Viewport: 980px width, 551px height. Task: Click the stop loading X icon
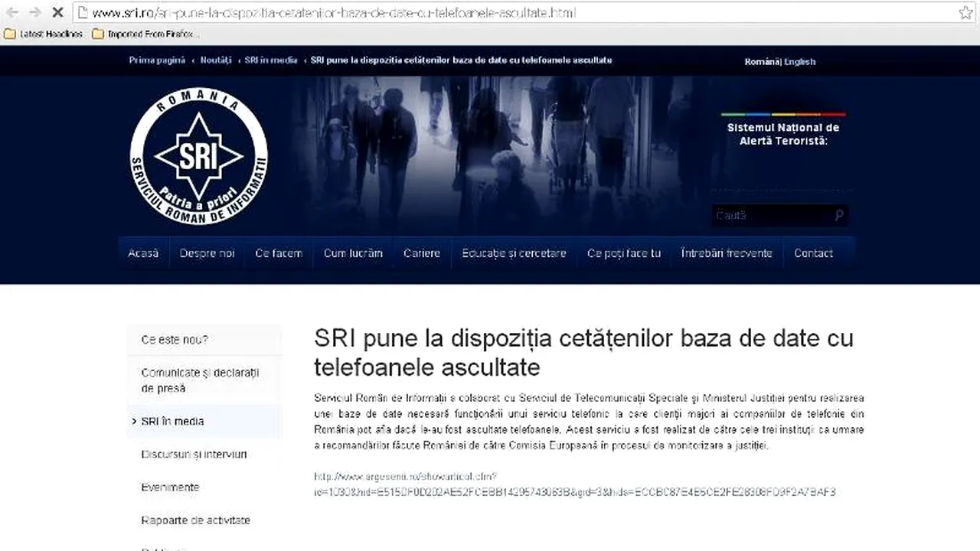click(x=57, y=12)
